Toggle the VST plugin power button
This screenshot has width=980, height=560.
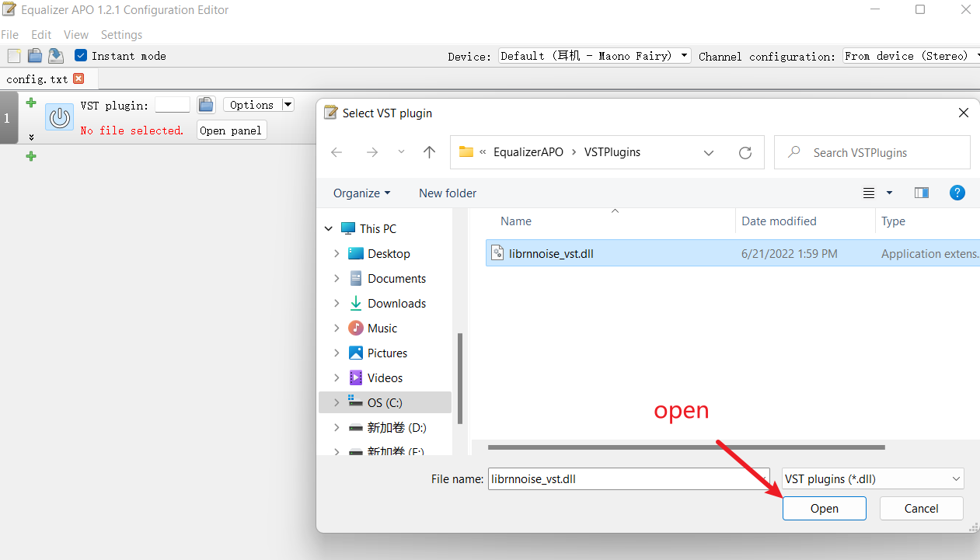(x=59, y=117)
